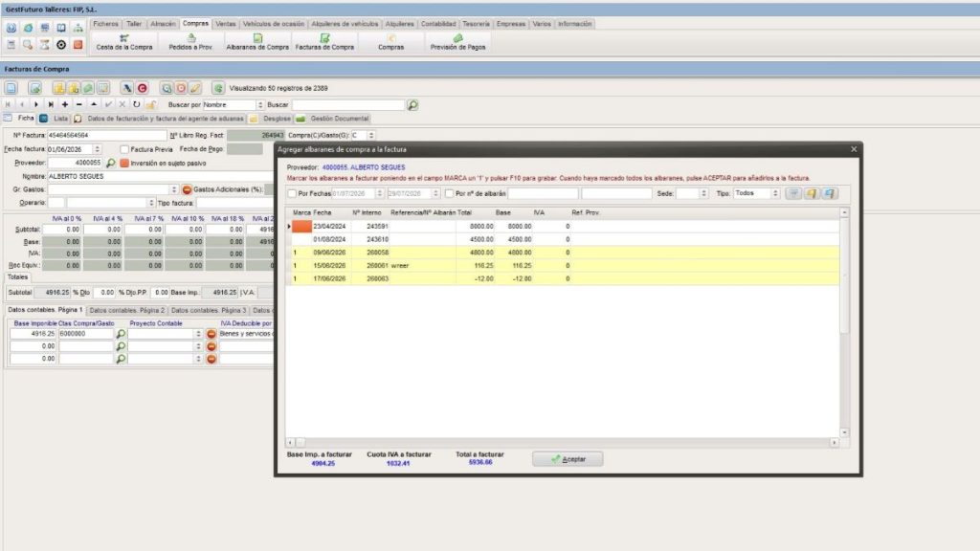Click the albaranes list vertical scrollbar
The height and width of the screenshot is (551, 980).
[x=844, y=323]
